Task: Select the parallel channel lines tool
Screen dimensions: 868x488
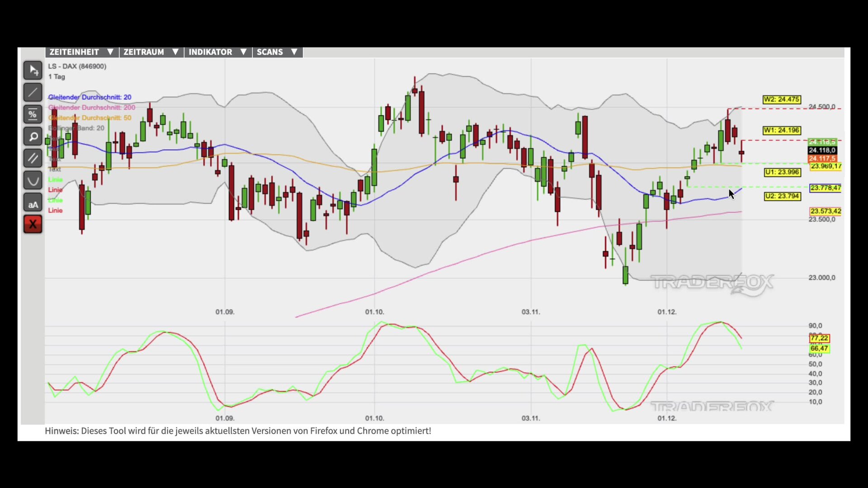Action: tap(33, 158)
